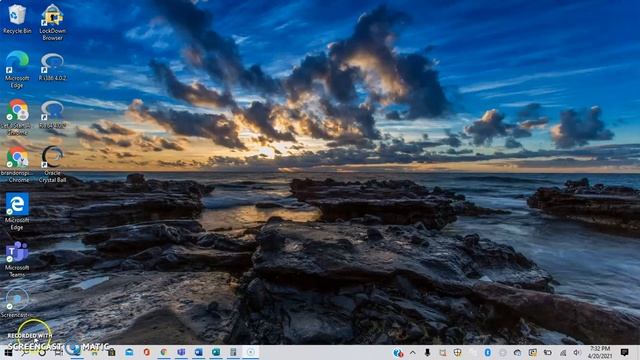Select the Recycle Bin desktop icon
640x360 pixels.
coord(17,19)
